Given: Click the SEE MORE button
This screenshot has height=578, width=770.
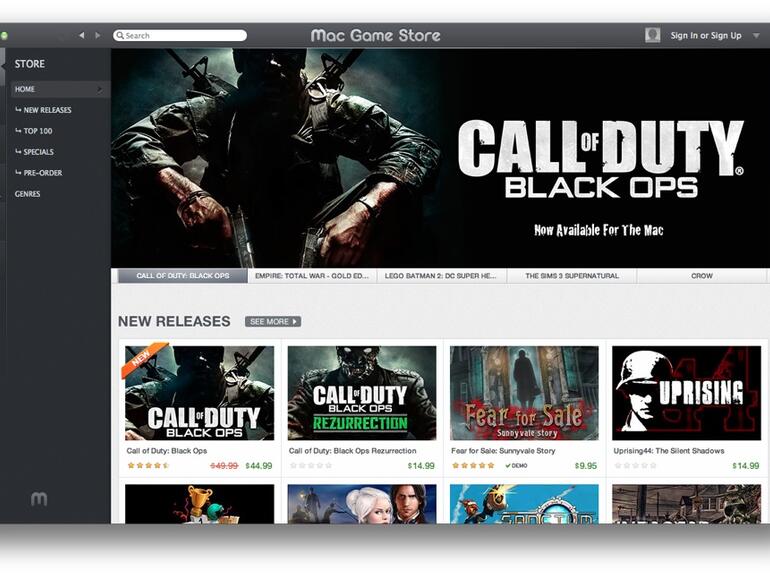Looking at the screenshot, I should click(273, 322).
